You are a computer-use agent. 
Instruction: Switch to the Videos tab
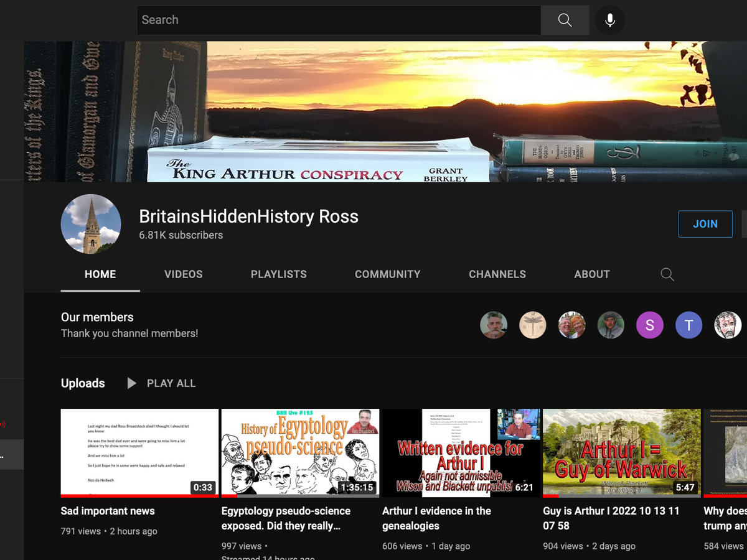pyautogui.click(x=183, y=274)
